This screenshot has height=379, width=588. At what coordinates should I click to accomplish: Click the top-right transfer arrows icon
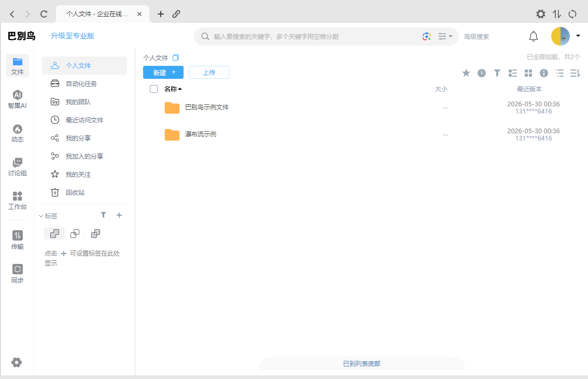pyautogui.click(x=556, y=14)
